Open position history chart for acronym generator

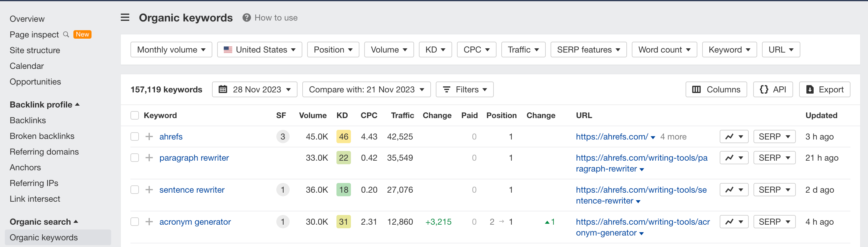(734, 222)
